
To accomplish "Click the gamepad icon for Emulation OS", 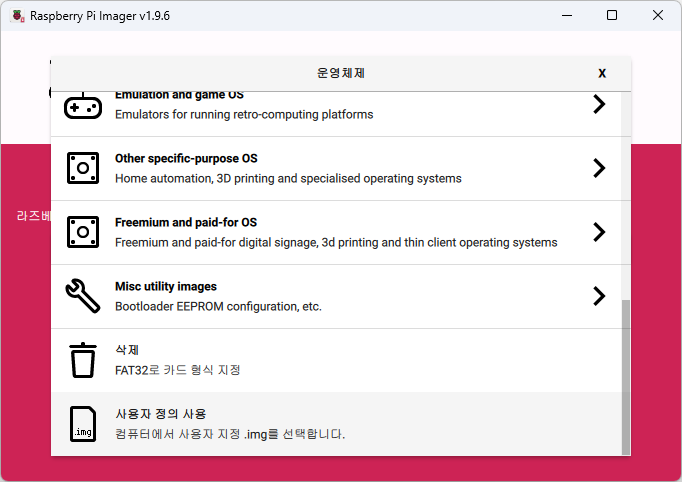I will point(83,106).
